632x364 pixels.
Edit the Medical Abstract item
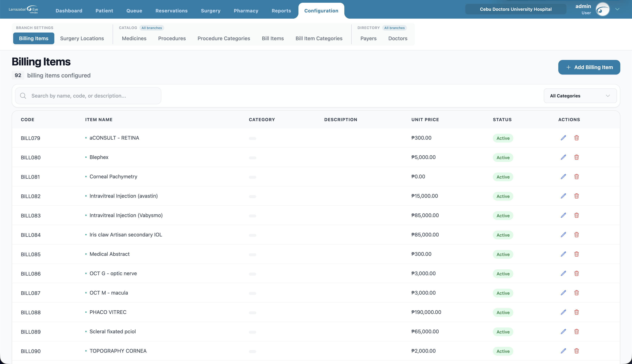[x=563, y=254]
